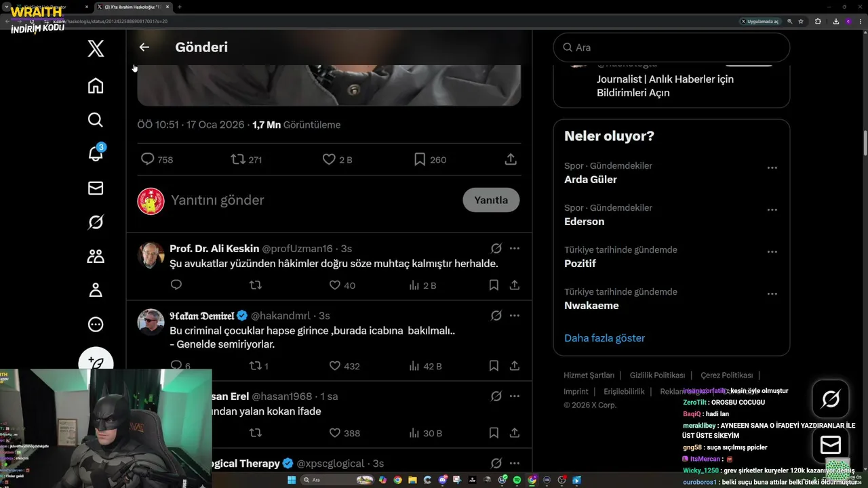Repost the main post showing 271

click(238, 159)
